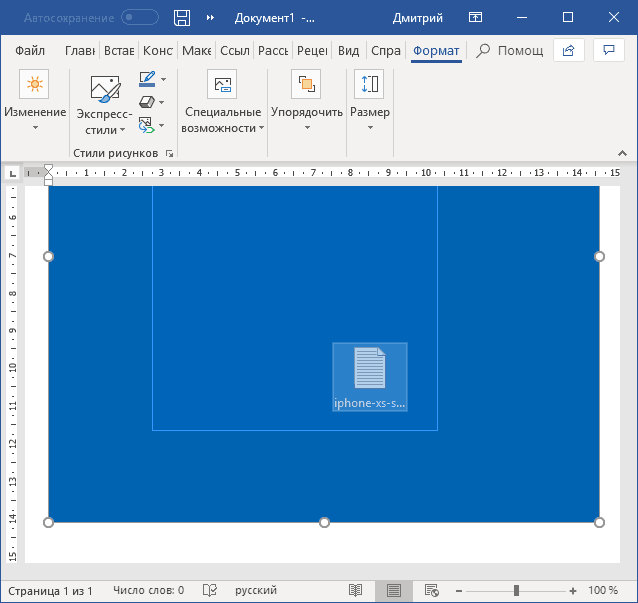Image resolution: width=638 pixels, height=603 pixels.
Task: Open the Рецензирование ribbon tab
Action: (x=312, y=51)
